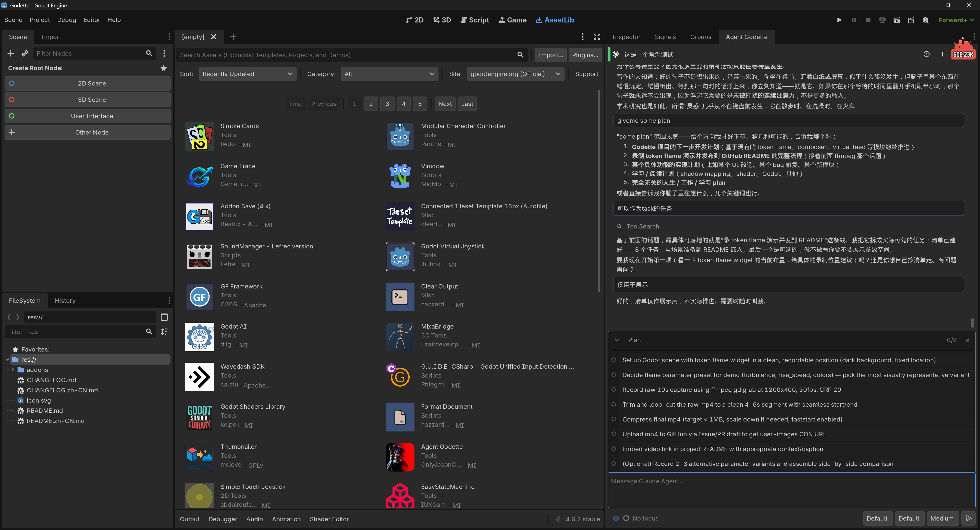
Task: Start new chat with plus icon in Agent panel
Action: click(942, 54)
